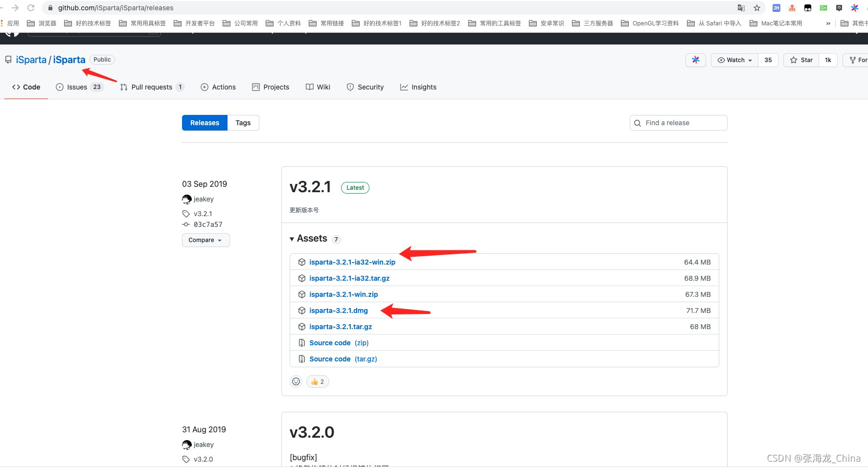
Task: Open the 好的技术标签2 bookmarks folder
Action: pos(435,23)
